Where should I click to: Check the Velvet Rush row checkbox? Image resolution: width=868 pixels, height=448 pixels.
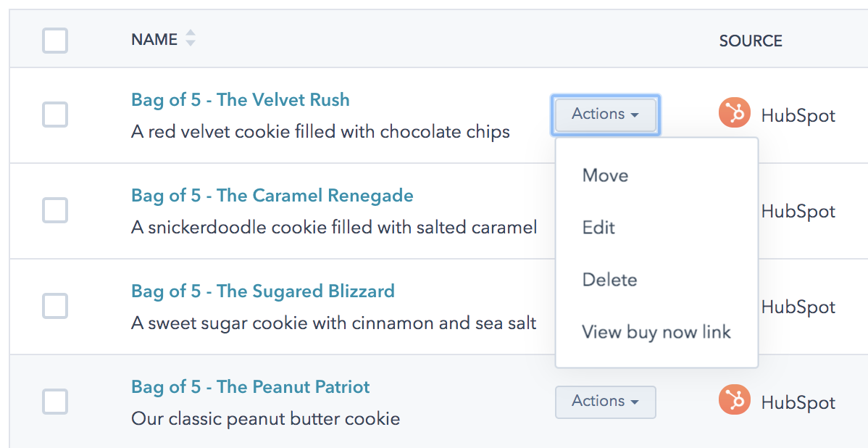(x=55, y=115)
